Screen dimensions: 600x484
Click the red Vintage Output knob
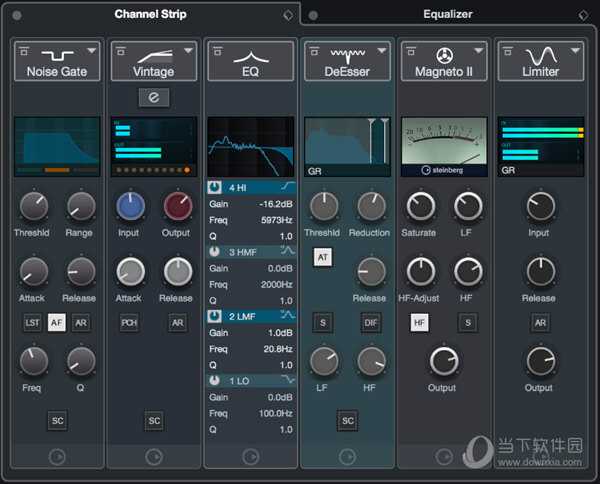click(x=178, y=206)
